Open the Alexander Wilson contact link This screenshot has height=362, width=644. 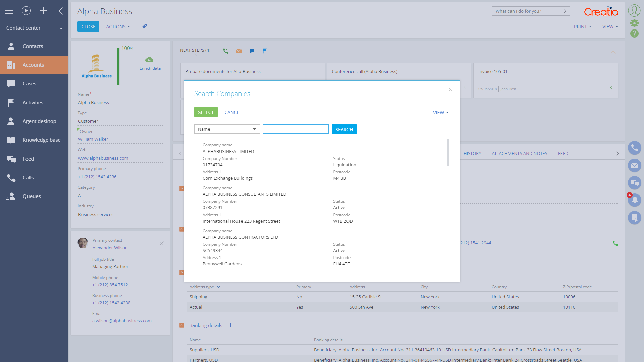click(110, 248)
